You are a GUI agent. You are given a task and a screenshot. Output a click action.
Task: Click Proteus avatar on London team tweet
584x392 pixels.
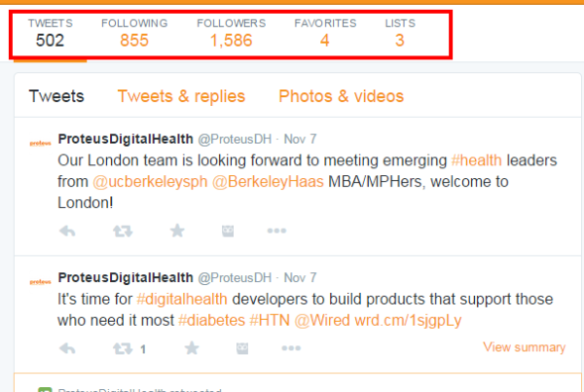pyautogui.click(x=40, y=143)
